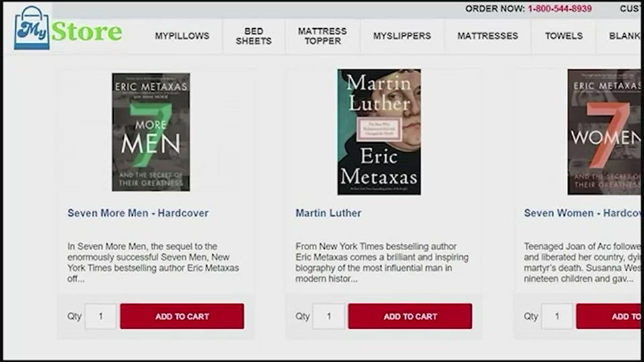Open the Martin Luther title link

coord(329,213)
